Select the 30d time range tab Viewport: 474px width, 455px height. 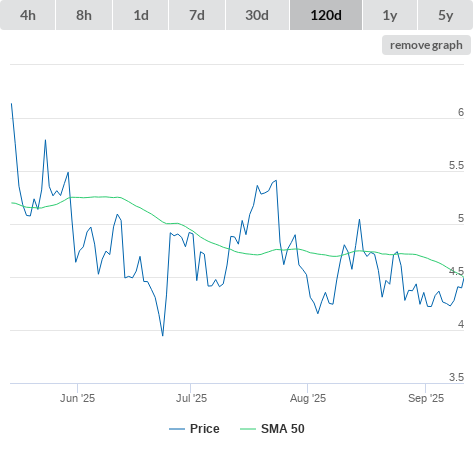click(x=257, y=15)
